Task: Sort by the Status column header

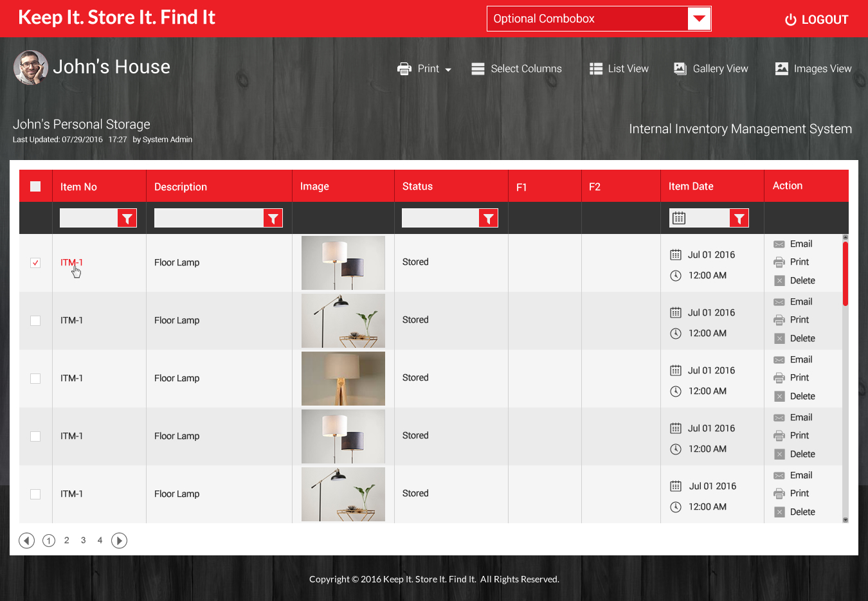Action: (x=417, y=186)
